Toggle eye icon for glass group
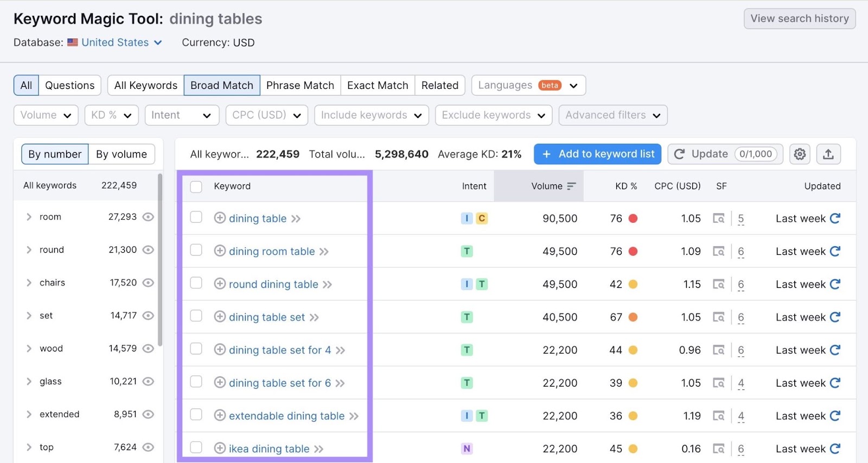 [148, 382]
